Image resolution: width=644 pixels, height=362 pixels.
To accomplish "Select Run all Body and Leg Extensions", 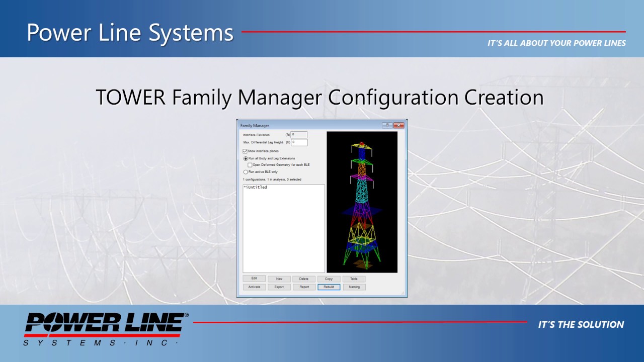I will click(x=246, y=158).
